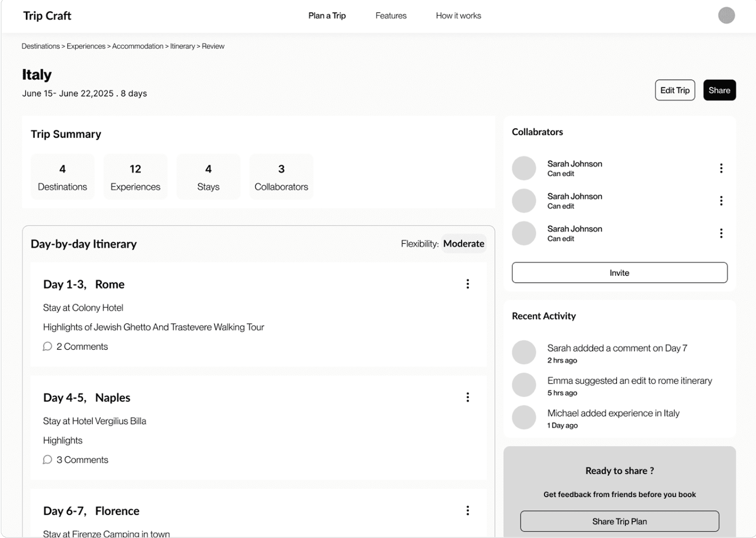Click the Share Trip Plan button
Viewport: 756px width, 538px height.
[x=619, y=521]
